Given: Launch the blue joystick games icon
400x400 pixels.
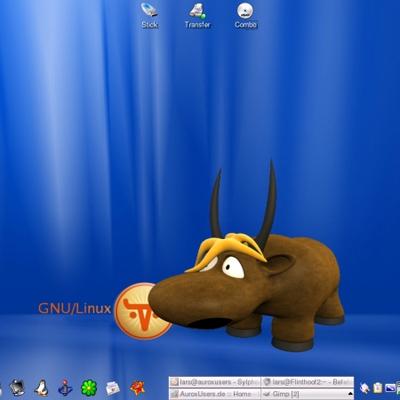Looking at the screenshot, I should [x=65, y=388].
